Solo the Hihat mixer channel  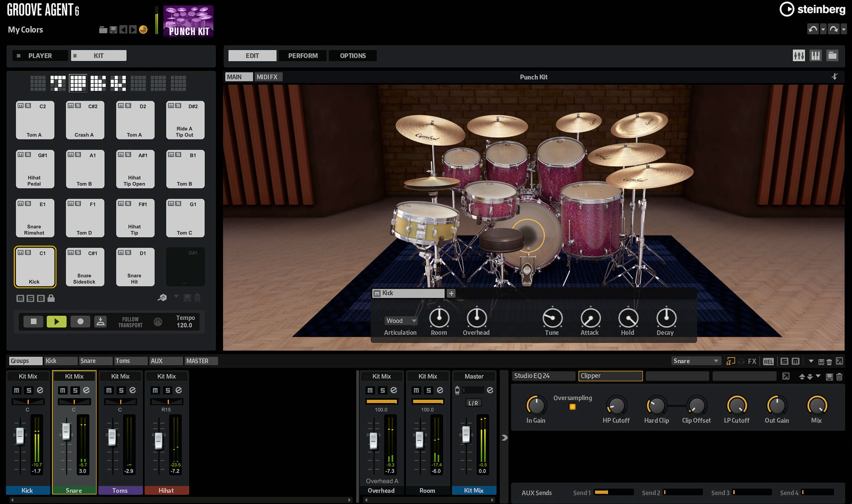pyautogui.click(x=168, y=390)
